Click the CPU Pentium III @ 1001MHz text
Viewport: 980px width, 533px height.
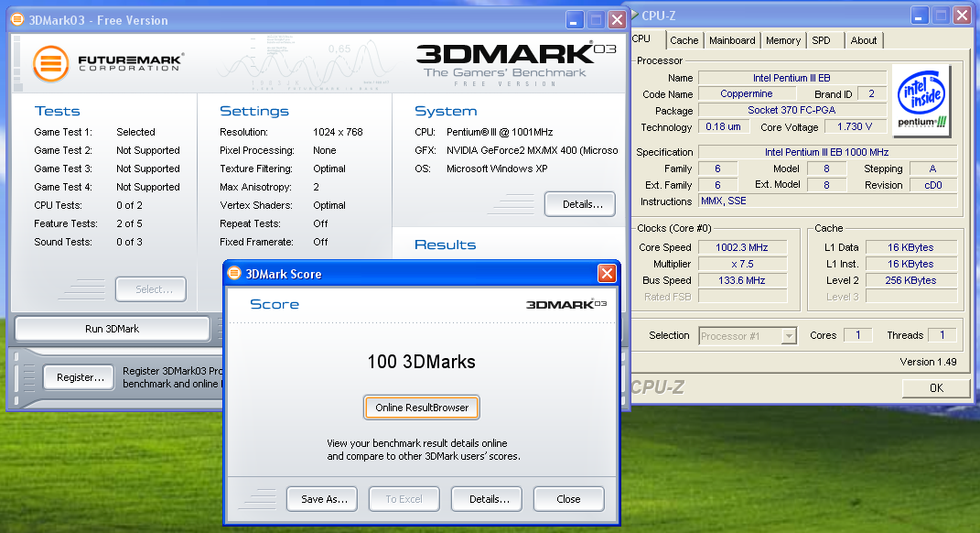coord(500,132)
